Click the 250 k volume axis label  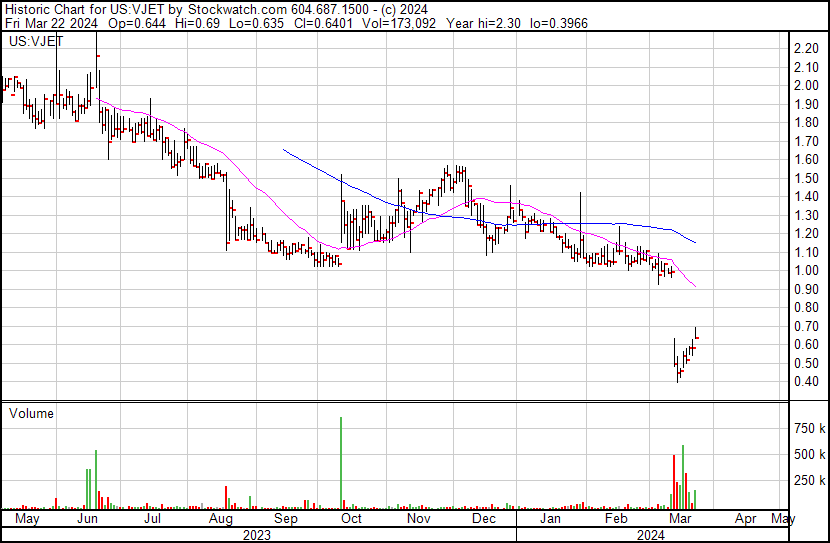808,480
